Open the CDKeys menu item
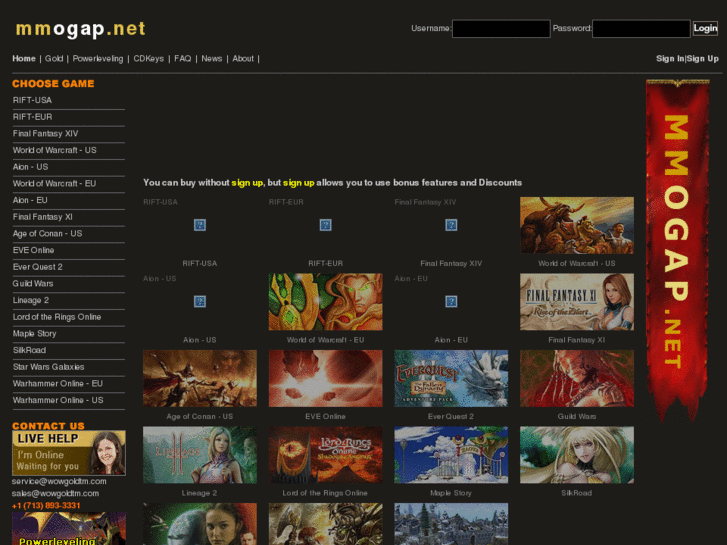 tap(148, 58)
